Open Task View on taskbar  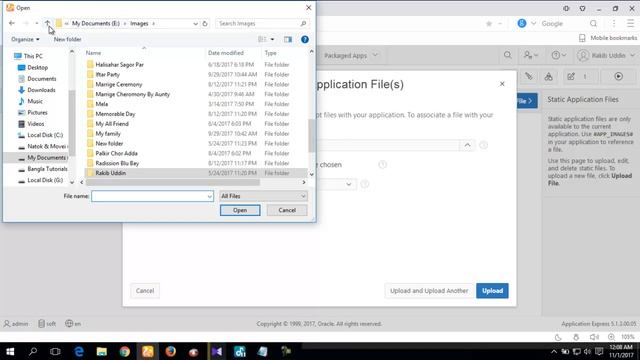click(x=55, y=351)
